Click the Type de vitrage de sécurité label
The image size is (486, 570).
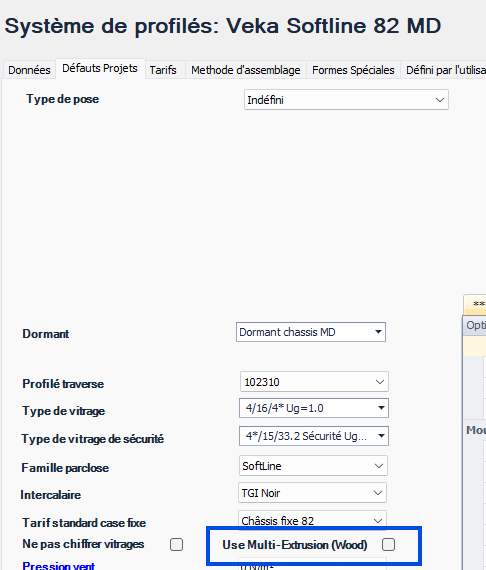tap(93, 439)
